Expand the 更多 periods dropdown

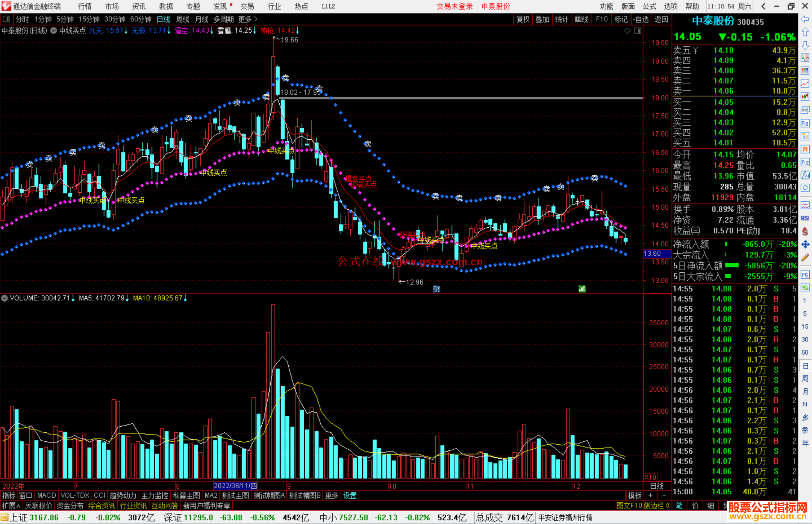248,19
